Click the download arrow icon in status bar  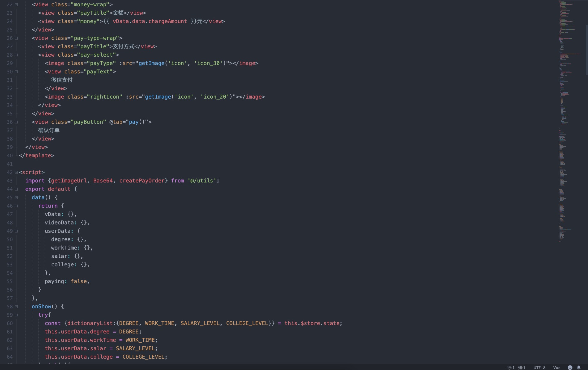click(x=570, y=368)
